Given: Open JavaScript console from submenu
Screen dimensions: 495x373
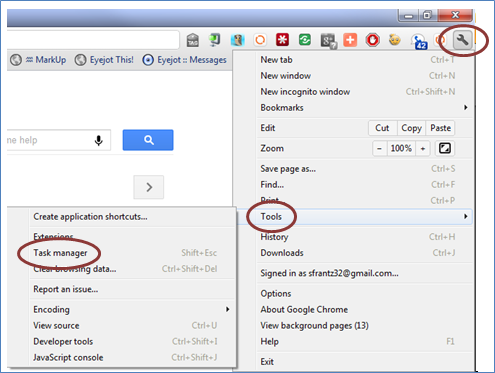Looking at the screenshot, I should [x=132, y=357].
